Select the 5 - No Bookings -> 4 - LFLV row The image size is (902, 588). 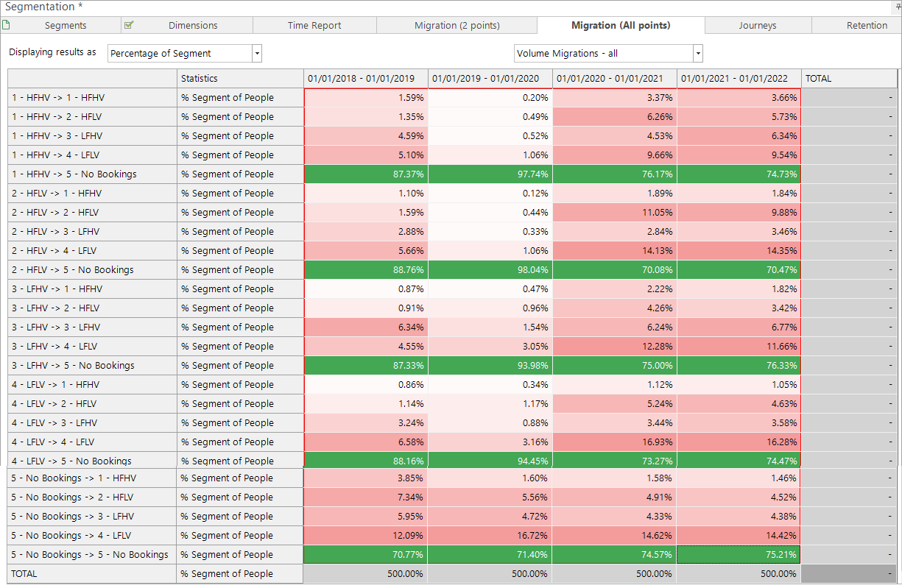(x=453, y=536)
